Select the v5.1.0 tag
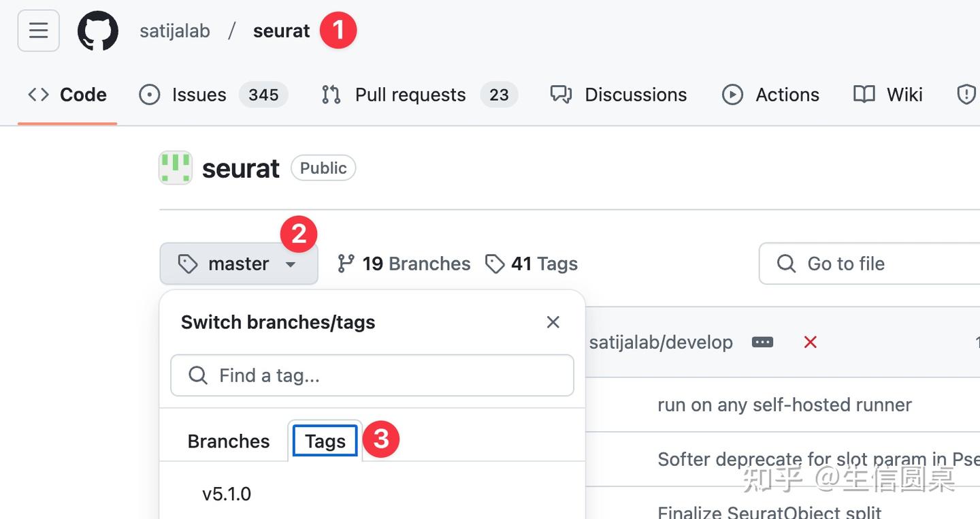This screenshot has height=519, width=980. (227, 494)
